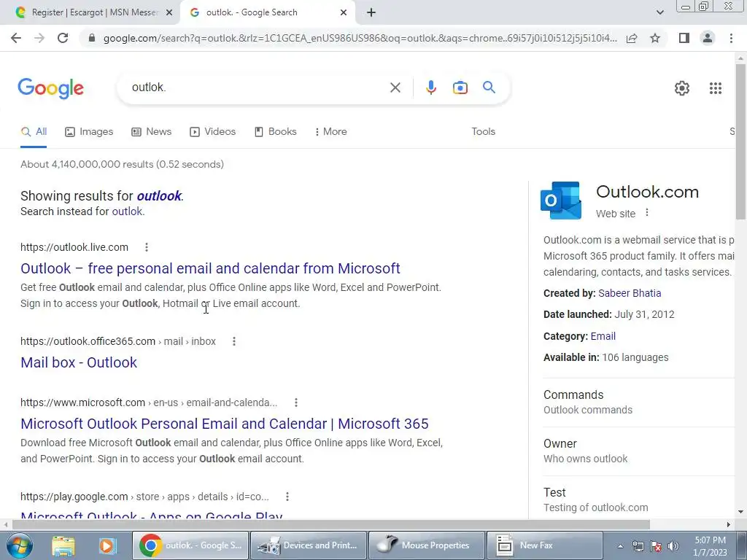The width and height of the screenshot is (747, 560).
Task: Click the Outlook logo in knowledge panel
Action: (561, 200)
